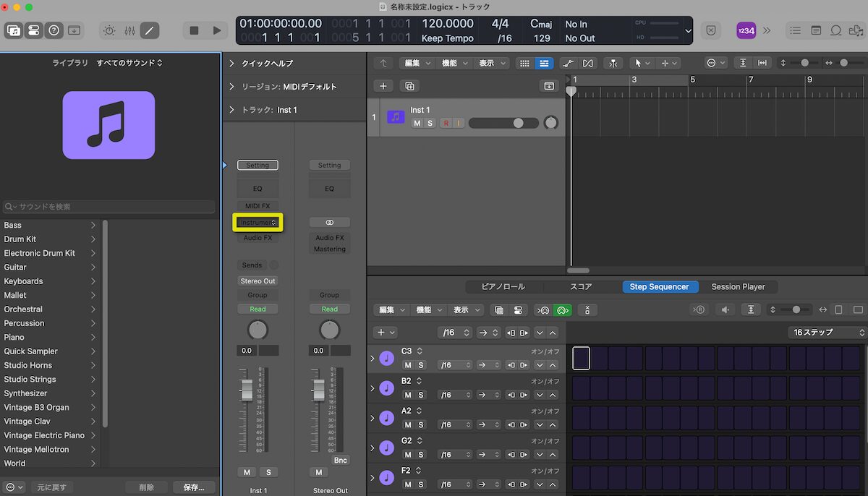This screenshot has height=496, width=868.
Task: Select the スコア editor tab
Action: [581, 287]
